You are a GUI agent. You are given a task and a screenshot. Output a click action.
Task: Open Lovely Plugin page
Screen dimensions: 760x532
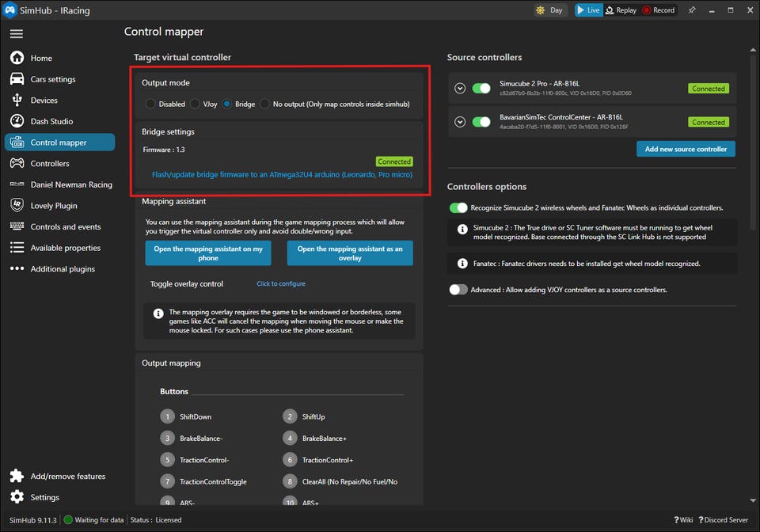tap(54, 206)
